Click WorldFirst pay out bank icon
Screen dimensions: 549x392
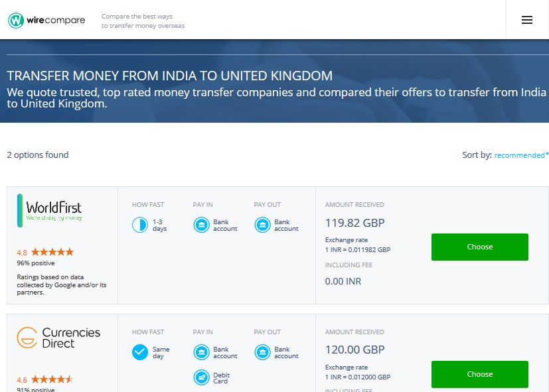262,225
